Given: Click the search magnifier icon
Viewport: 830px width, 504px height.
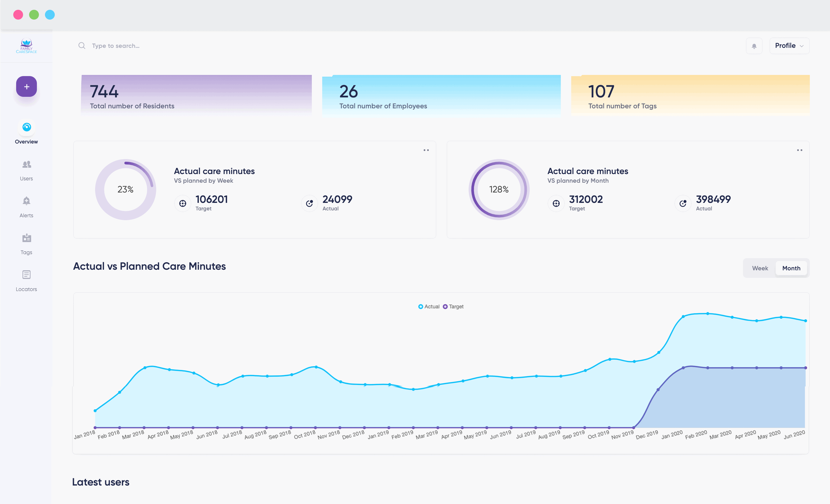Looking at the screenshot, I should coord(82,46).
